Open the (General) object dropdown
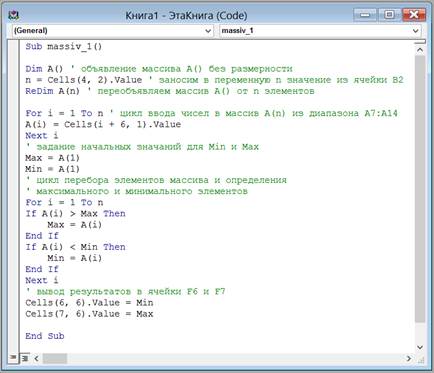Image resolution: width=434 pixels, height=373 pixels. (113, 31)
